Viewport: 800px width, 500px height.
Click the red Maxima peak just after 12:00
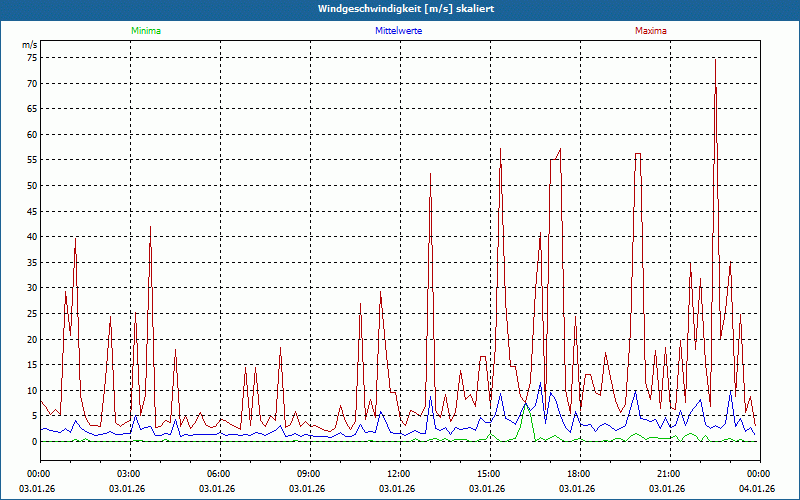pos(431,175)
